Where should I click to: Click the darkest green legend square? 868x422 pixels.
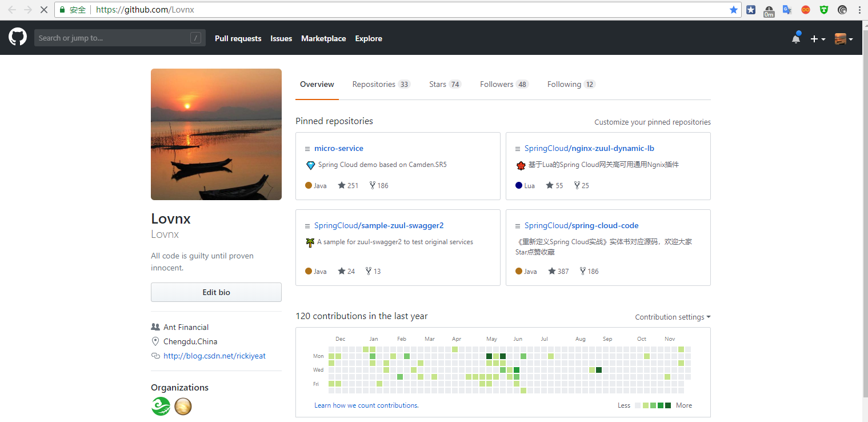point(668,405)
